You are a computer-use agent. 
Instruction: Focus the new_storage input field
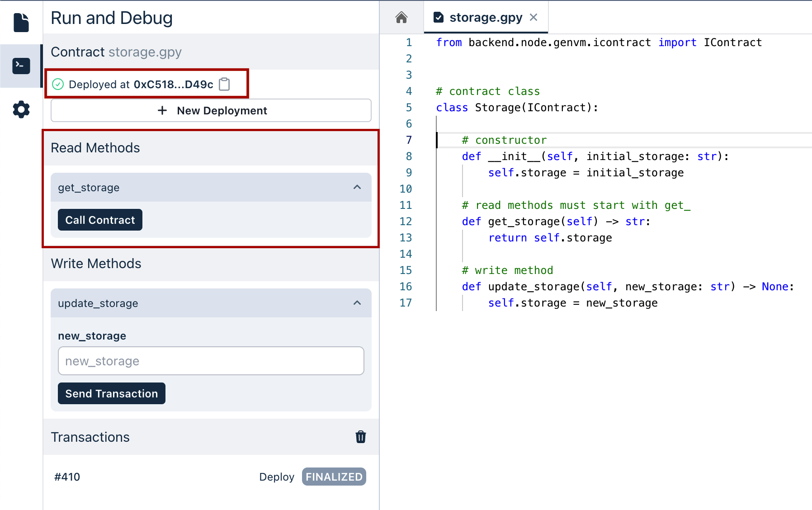211,361
